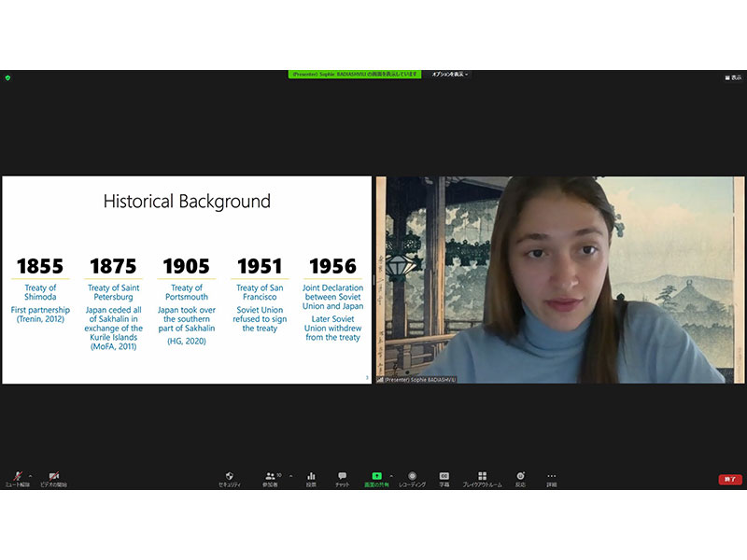Expand share screen options arrow
Screen dimensions: 747x560
[391, 475]
